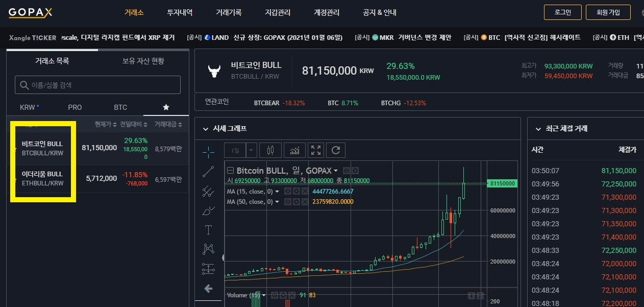644x307 pixels.
Task: Open related coin BTCHG -12.53%
Action: pyautogui.click(x=403, y=103)
